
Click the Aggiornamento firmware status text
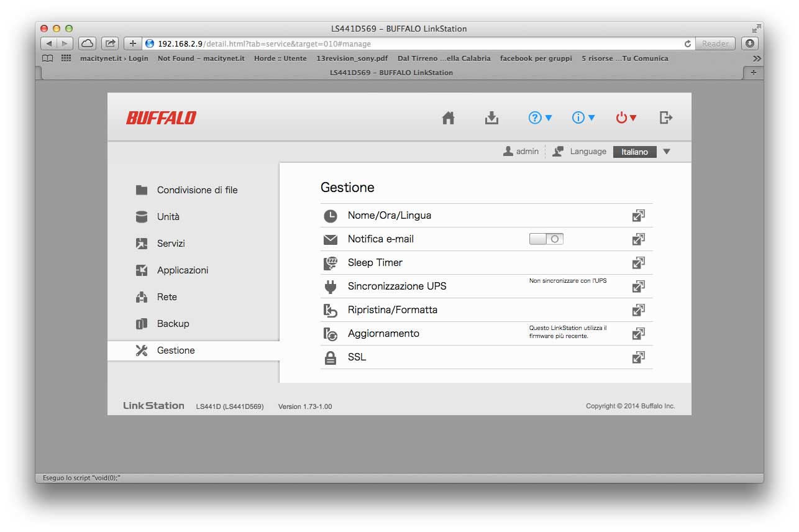click(x=568, y=332)
